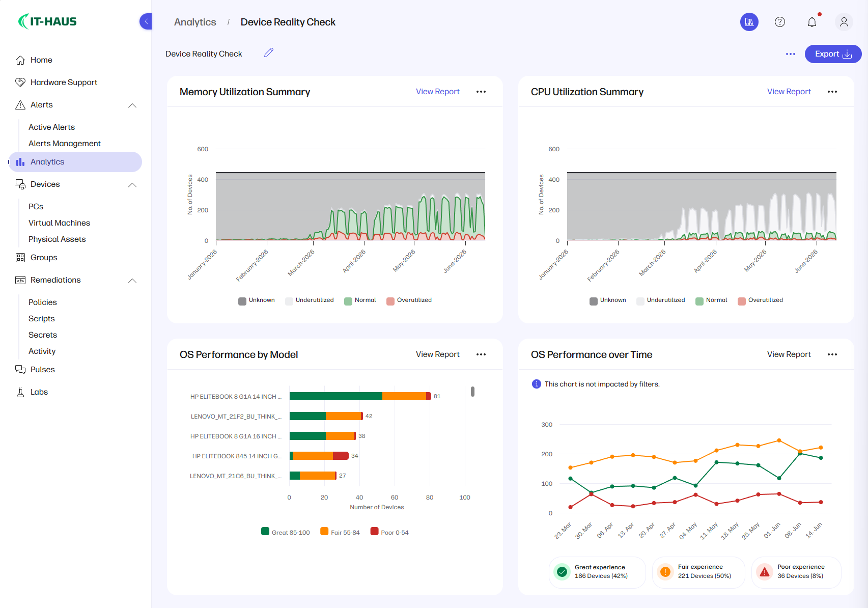View Report for Memory Utilization Summary
868x608 pixels.
tap(438, 92)
